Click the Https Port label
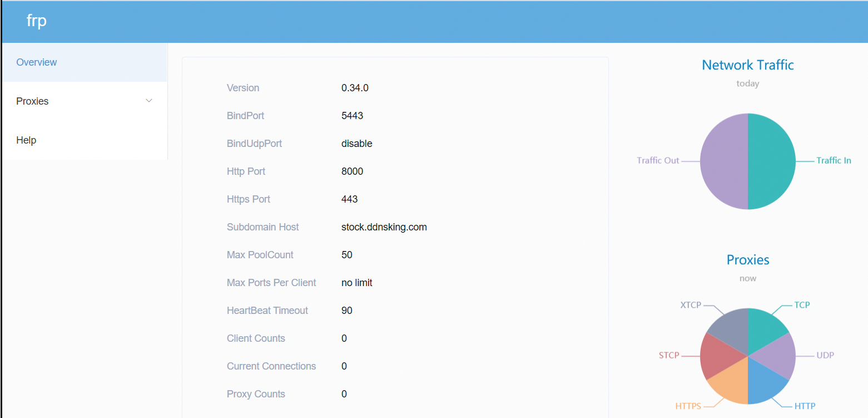 tap(249, 199)
